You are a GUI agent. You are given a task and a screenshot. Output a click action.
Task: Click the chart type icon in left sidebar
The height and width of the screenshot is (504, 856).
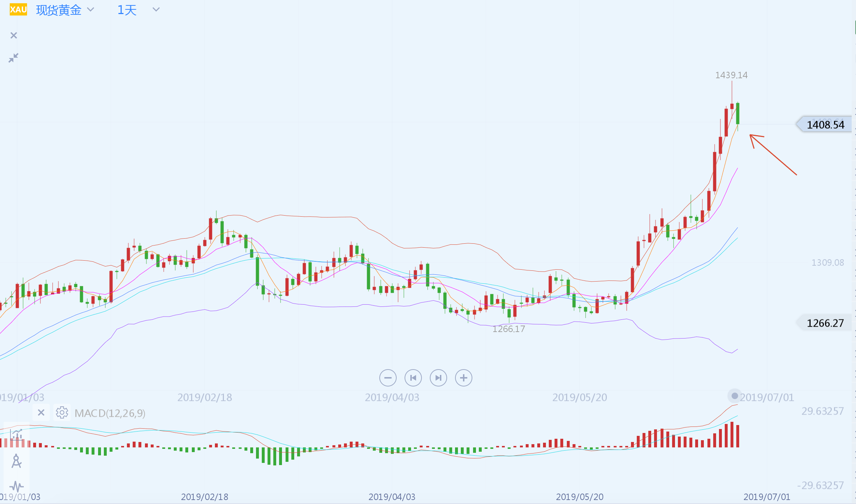pyautogui.click(x=17, y=434)
